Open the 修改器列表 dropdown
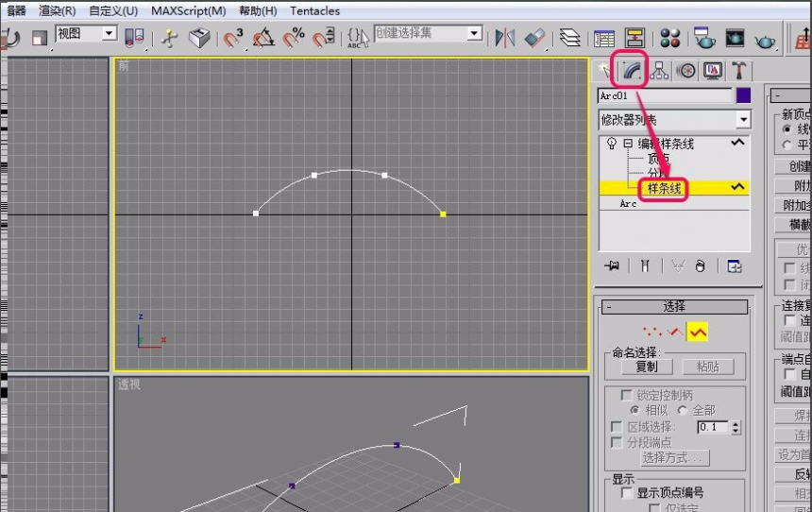 [674, 120]
